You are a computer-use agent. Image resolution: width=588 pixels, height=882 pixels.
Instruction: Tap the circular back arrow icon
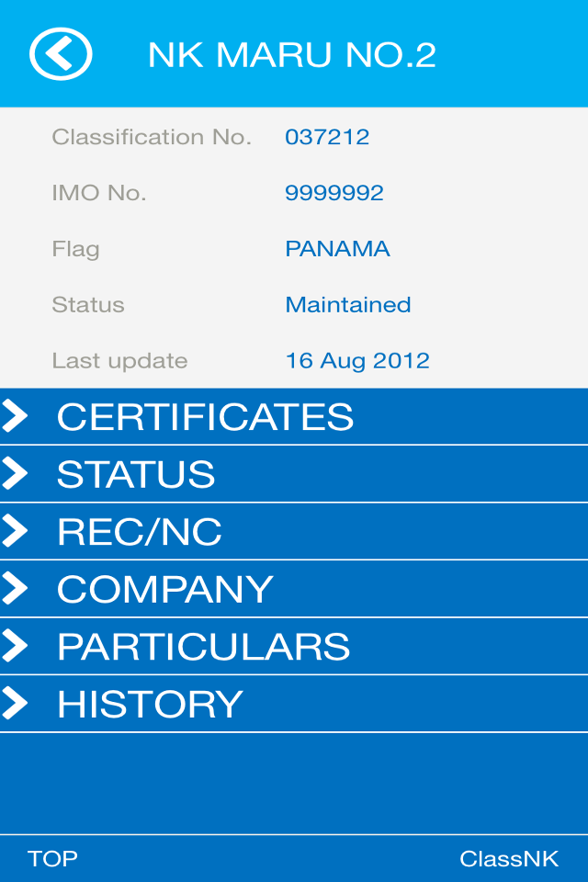[61, 54]
